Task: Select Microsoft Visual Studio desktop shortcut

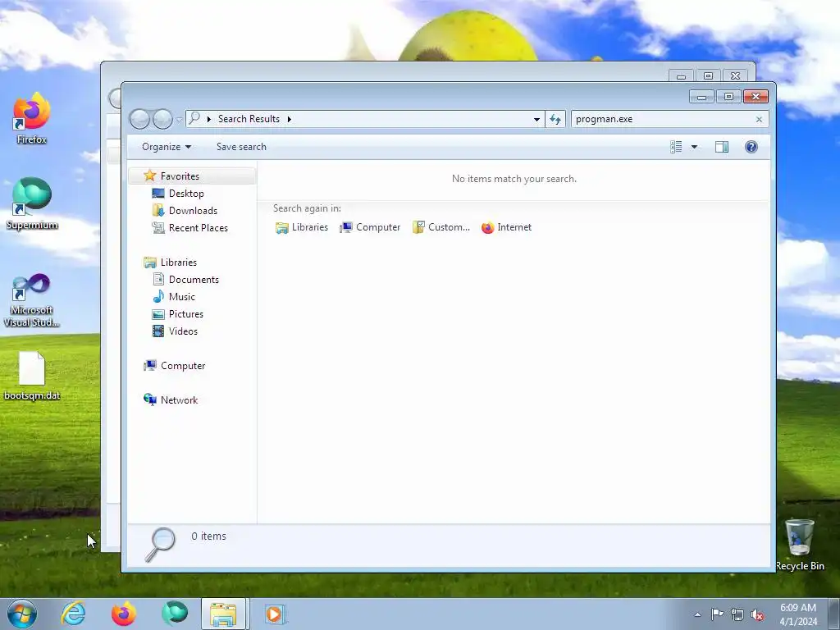Action: click(x=32, y=300)
